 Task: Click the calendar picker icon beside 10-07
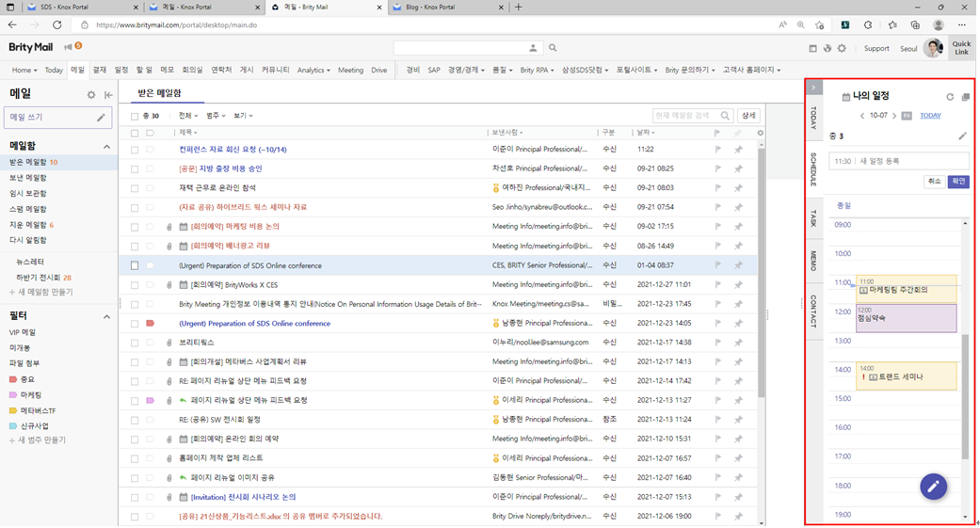[x=907, y=116]
